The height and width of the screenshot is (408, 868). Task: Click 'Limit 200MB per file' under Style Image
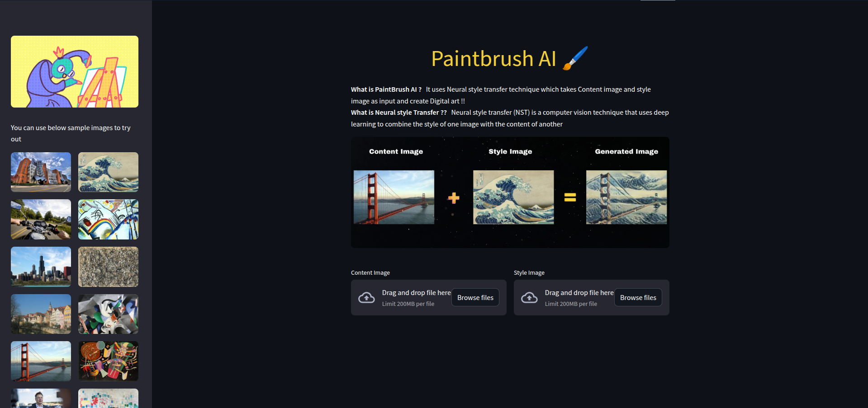[x=571, y=304]
